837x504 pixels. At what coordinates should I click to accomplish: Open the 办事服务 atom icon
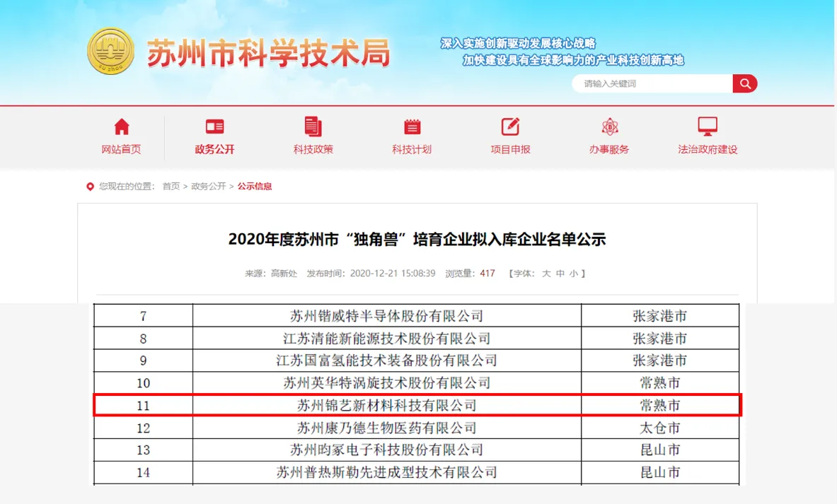click(x=609, y=127)
